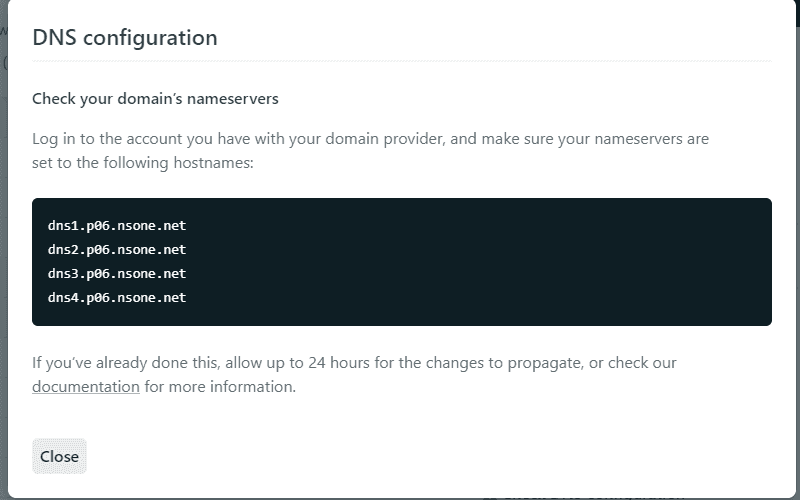
Task: Click 'for more information' text after documentation
Action: pyautogui.click(x=220, y=386)
